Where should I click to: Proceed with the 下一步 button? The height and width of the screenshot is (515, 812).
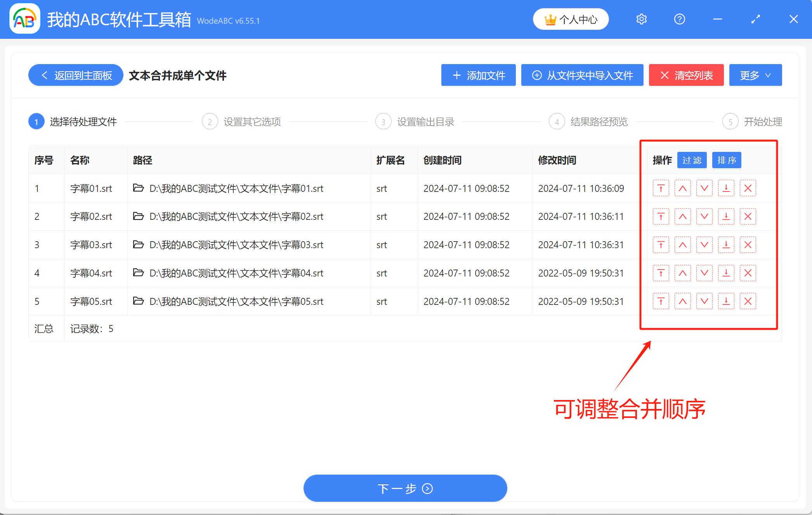pyautogui.click(x=405, y=488)
